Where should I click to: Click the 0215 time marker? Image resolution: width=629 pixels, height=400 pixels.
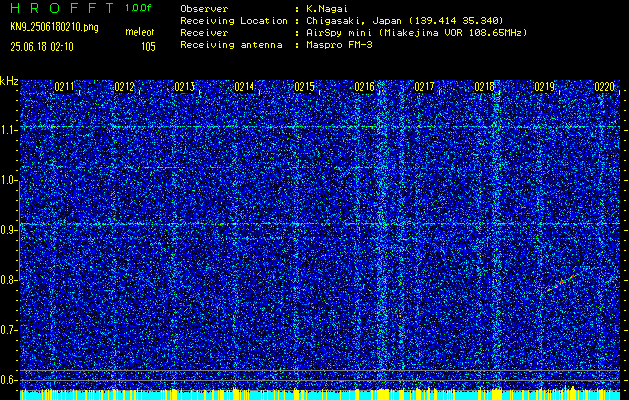pos(304,87)
